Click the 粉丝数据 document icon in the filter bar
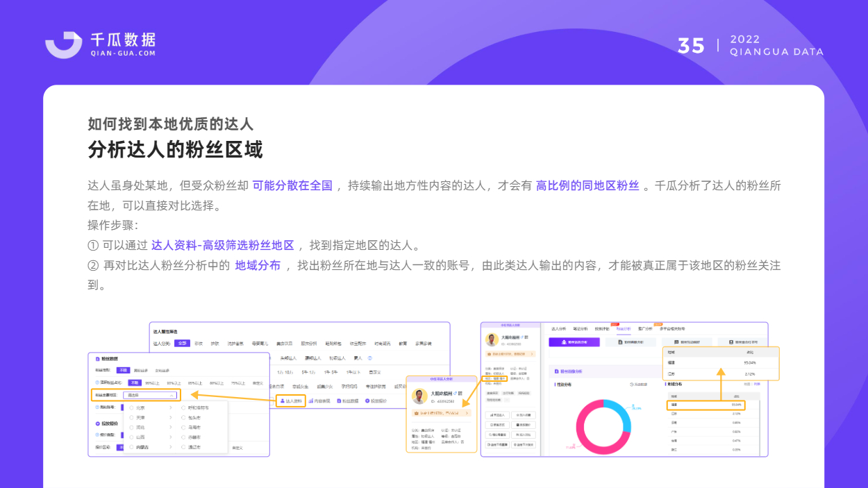This screenshot has width=868, height=488. click(339, 401)
